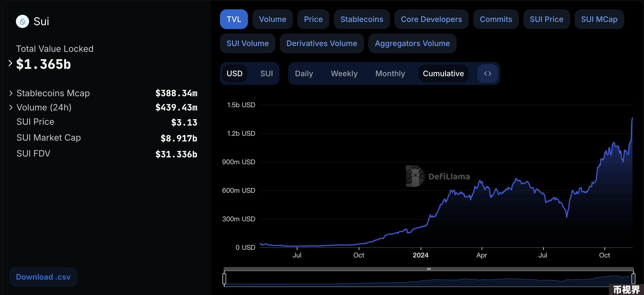Click the Total Value Locked label
Viewport: 644px width, 295px height.
click(55, 49)
